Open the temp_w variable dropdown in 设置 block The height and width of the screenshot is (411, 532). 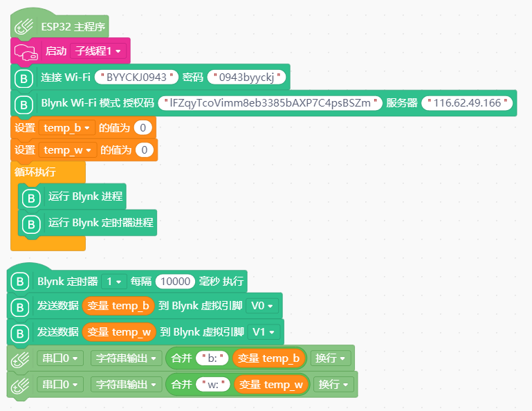pos(68,150)
